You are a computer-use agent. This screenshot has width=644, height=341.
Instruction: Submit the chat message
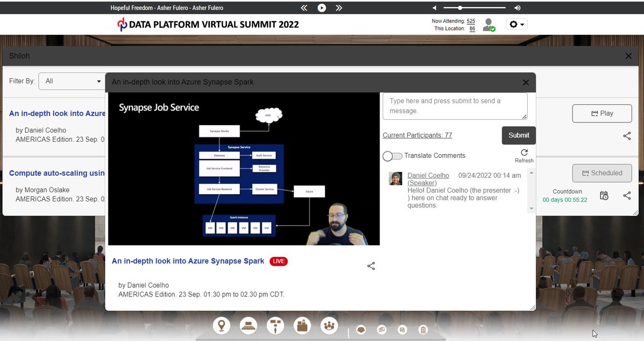pyautogui.click(x=518, y=135)
